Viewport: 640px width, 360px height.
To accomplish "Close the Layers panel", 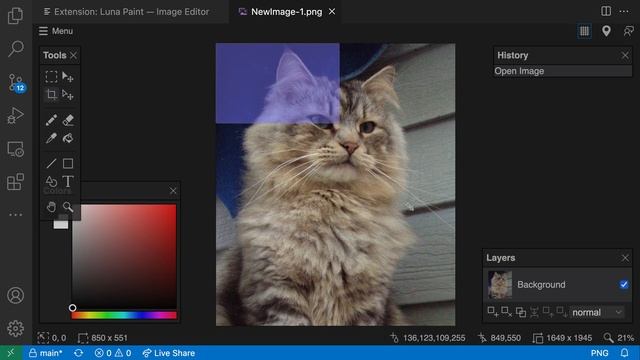I will click(625, 258).
